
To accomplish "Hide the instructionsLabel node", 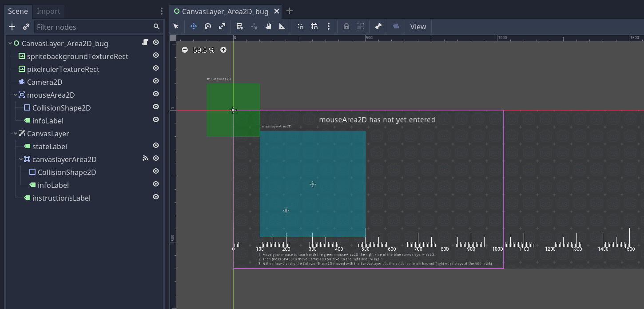I will [155, 197].
